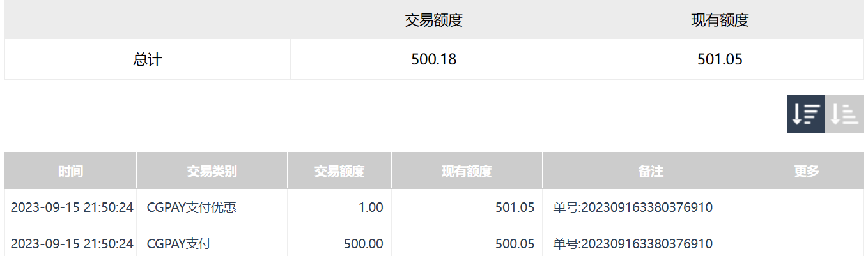Select the 备注 column header
This screenshot has height=256, width=868.
click(x=651, y=171)
